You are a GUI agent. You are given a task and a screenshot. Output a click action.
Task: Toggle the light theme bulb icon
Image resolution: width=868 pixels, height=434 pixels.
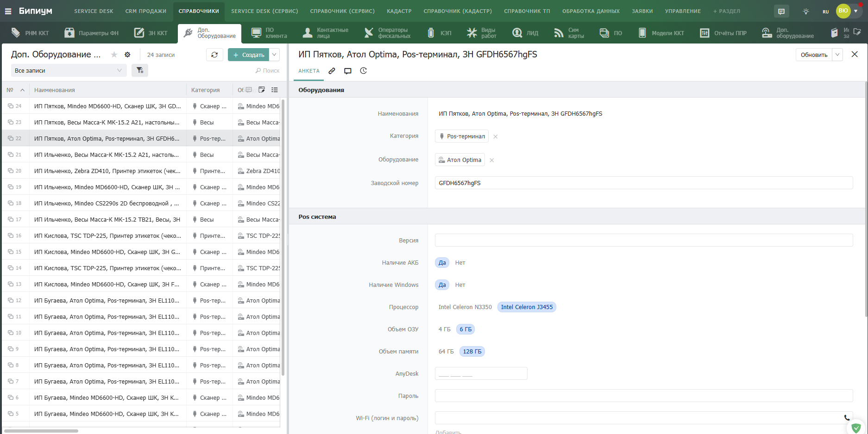click(806, 11)
